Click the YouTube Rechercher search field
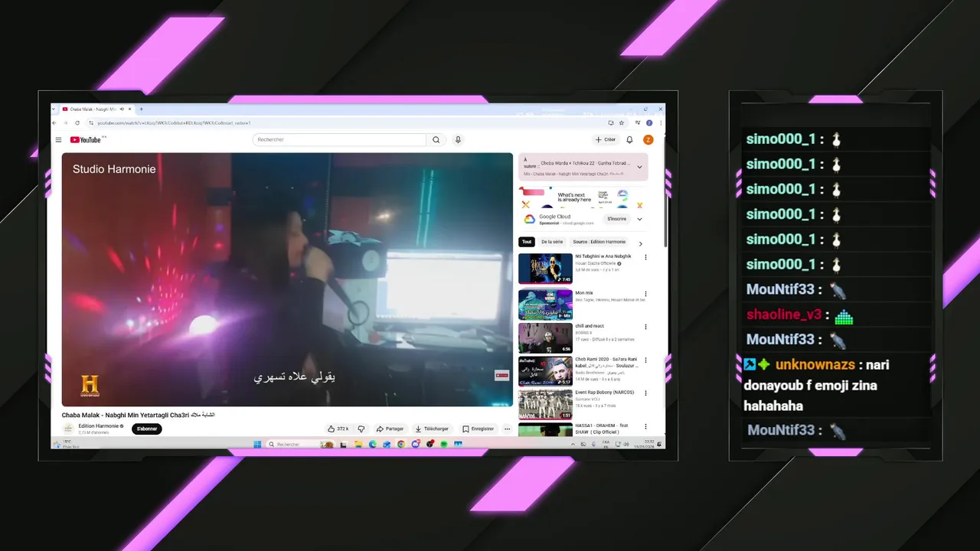 click(339, 140)
